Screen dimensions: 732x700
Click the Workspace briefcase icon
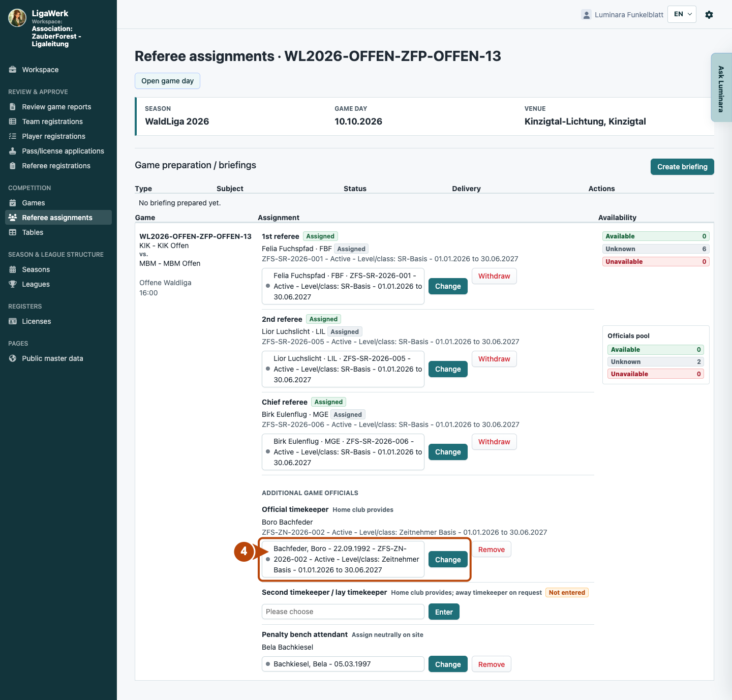pyautogui.click(x=13, y=70)
